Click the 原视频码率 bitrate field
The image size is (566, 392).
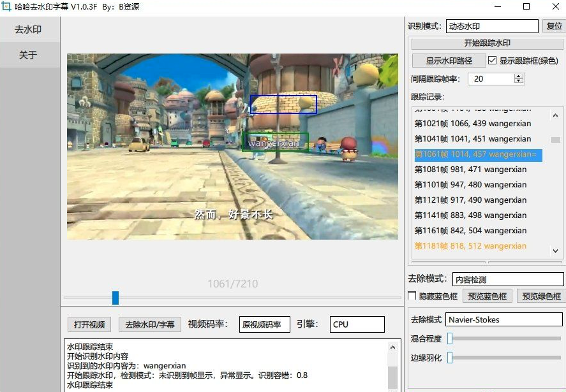click(264, 324)
